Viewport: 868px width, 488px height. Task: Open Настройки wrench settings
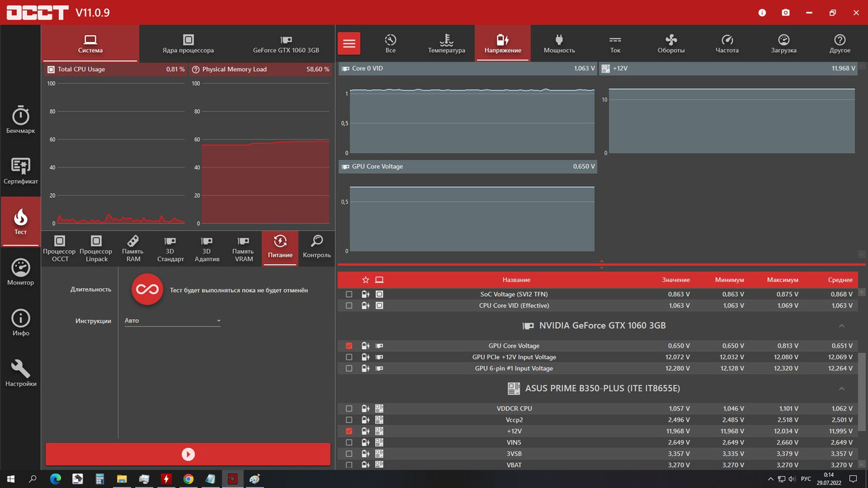(20, 373)
